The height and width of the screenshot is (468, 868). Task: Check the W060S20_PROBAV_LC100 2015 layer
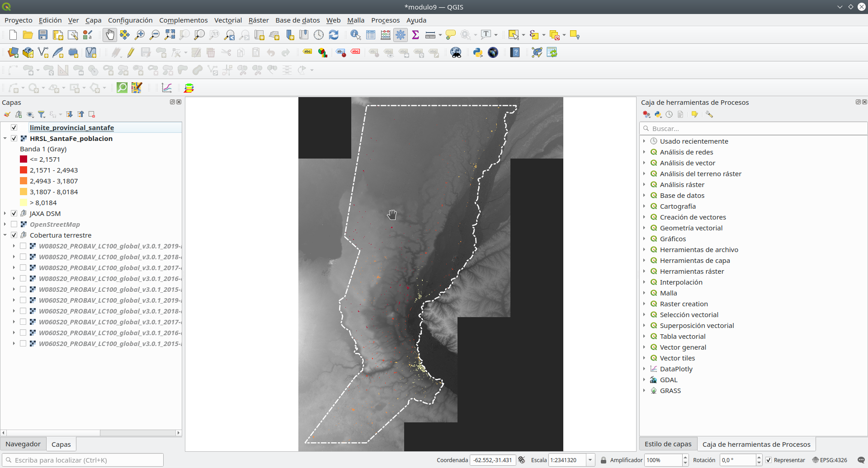pyautogui.click(x=23, y=343)
